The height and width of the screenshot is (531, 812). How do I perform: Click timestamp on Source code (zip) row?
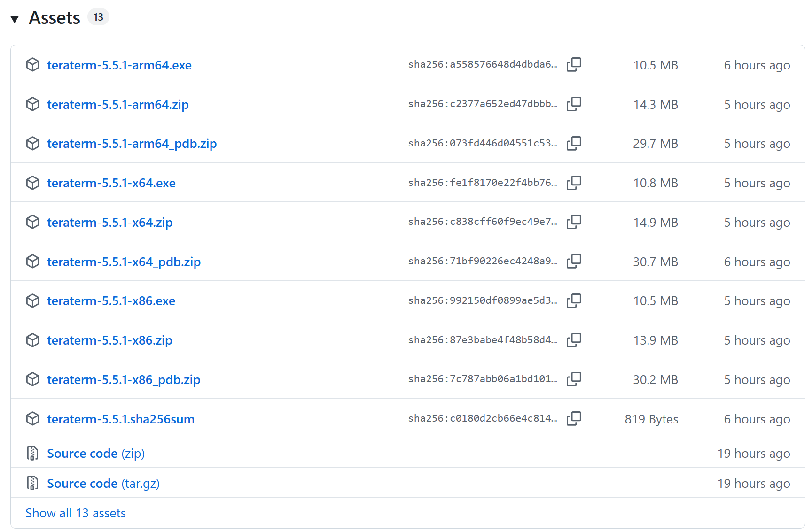click(754, 454)
